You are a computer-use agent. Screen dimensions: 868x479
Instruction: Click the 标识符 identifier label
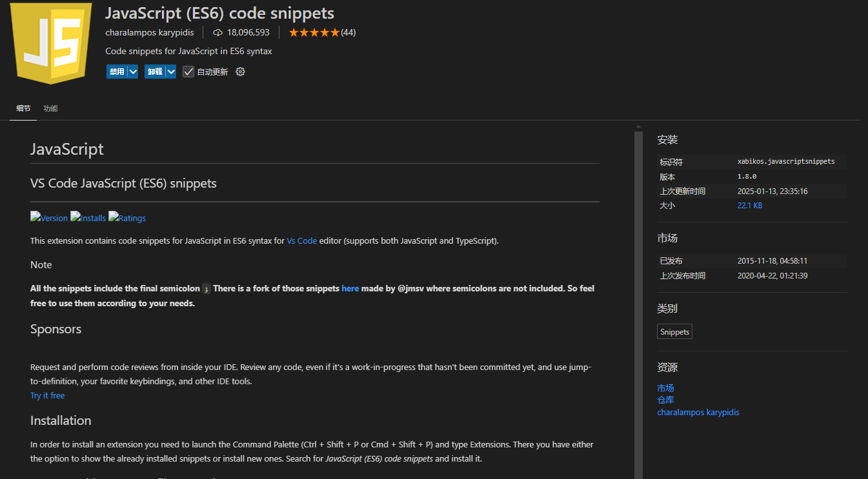coord(671,162)
